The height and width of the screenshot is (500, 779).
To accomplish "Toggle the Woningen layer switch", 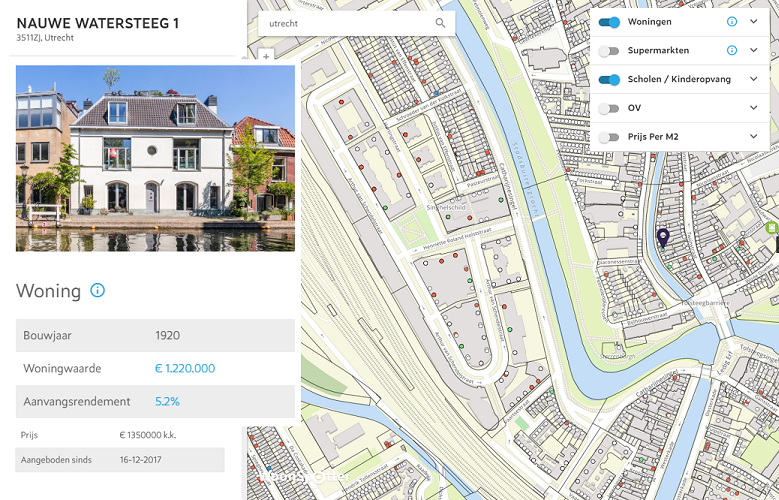I will coord(609,22).
